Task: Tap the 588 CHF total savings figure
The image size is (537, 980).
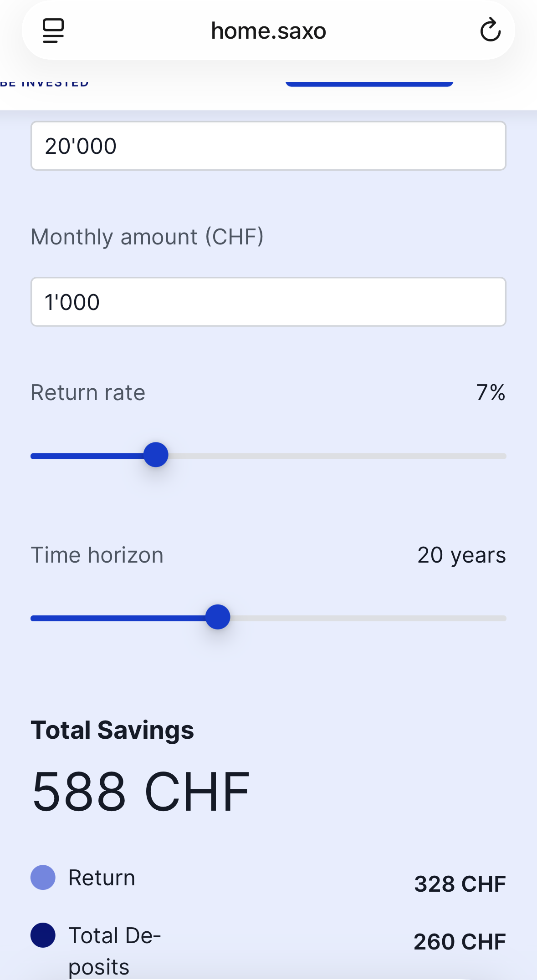Action: tap(141, 791)
